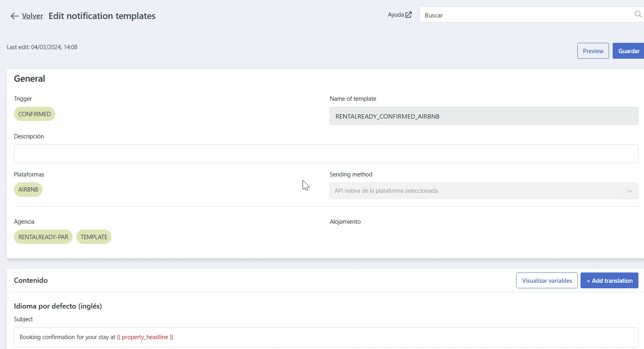Screen dimensions: 644x349
Task: Select the CONFIRMED trigger tag
Action: (x=35, y=114)
